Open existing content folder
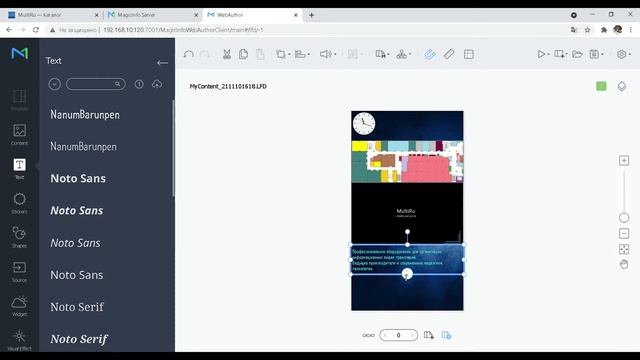The image size is (640, 360). pos(577,54)
